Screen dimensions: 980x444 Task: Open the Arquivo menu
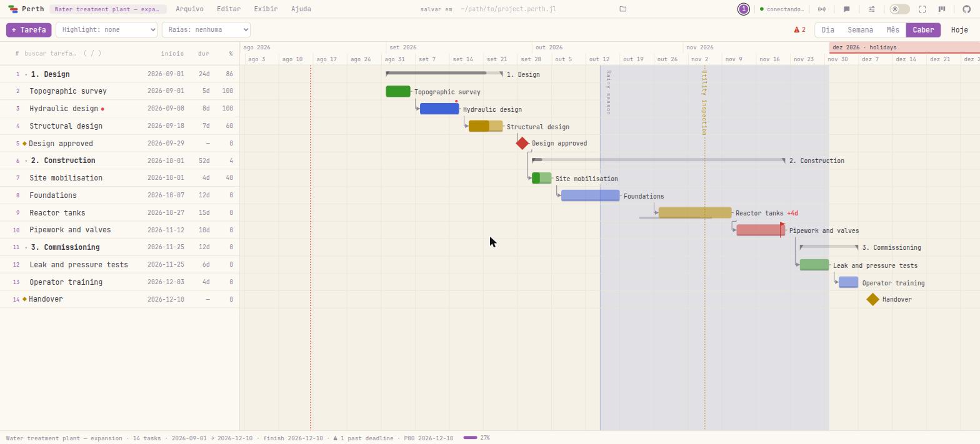(x=189, y=9)
